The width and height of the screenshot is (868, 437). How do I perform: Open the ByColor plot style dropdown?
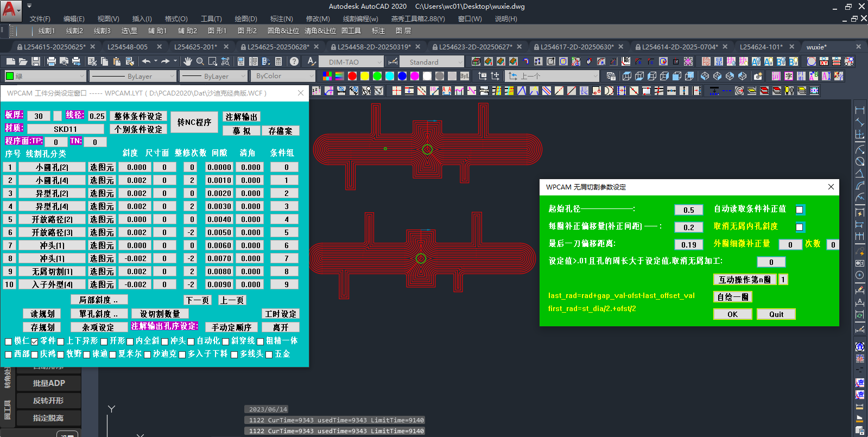click(282, 76)
